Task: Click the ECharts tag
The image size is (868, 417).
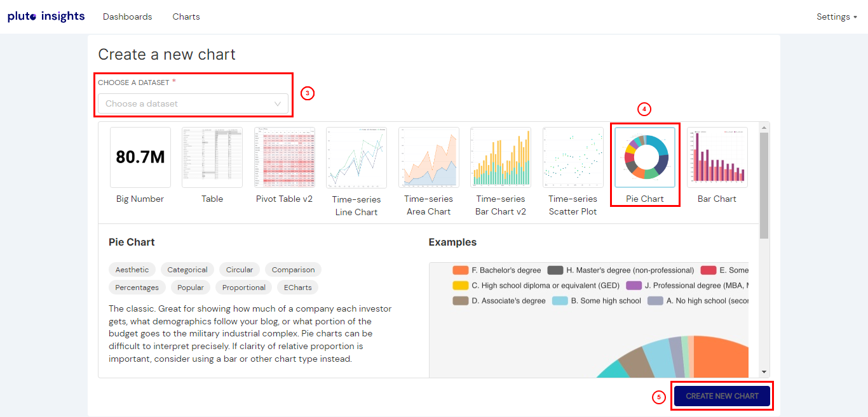Action: (298, 288)
